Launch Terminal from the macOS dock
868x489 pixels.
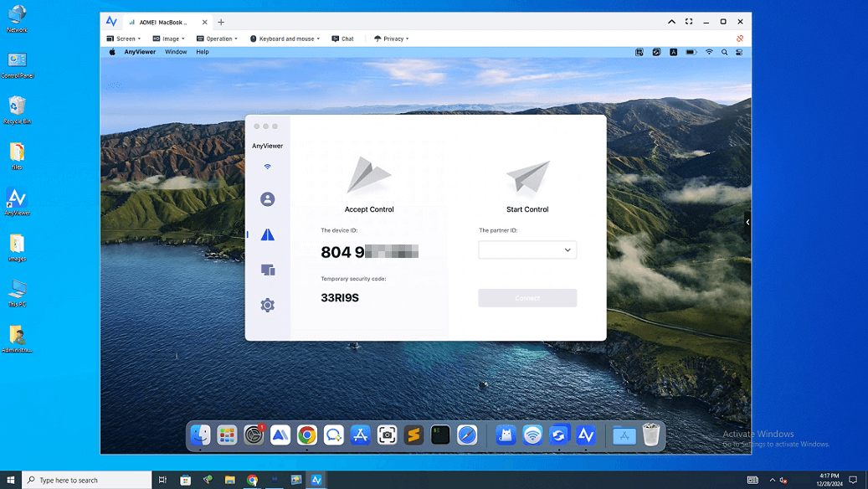[x=440, y=435]
